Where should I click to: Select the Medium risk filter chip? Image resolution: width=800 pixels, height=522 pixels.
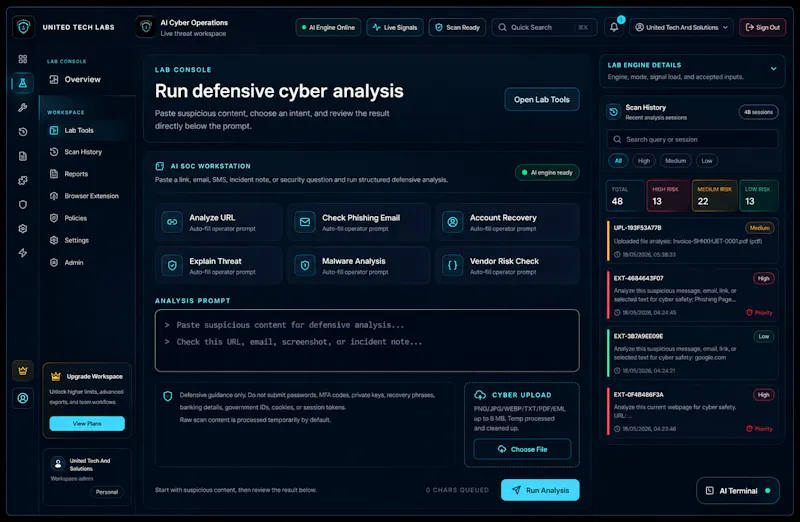pos(676,161)
